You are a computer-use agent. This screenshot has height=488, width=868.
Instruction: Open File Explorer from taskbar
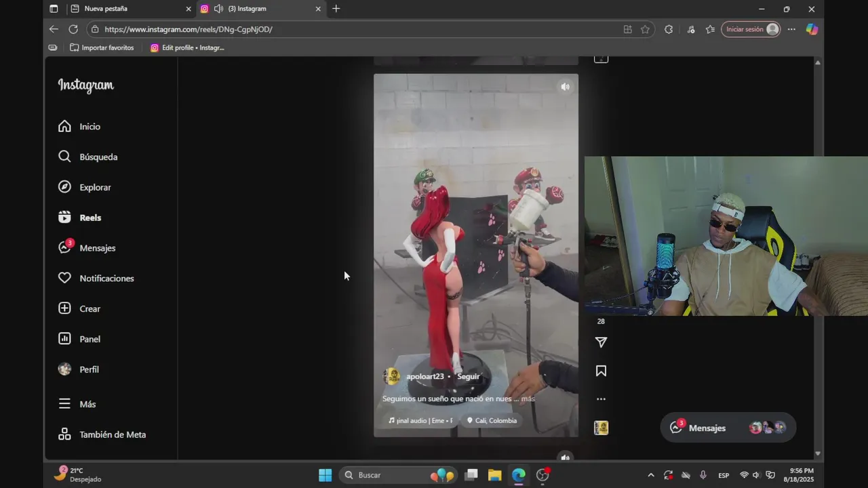(494, 475)
